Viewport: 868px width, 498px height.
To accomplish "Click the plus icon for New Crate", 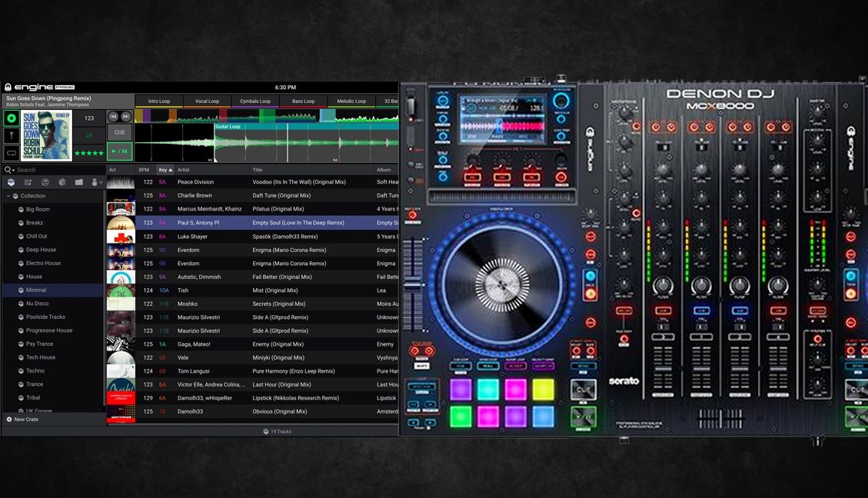I will (9, 420).
